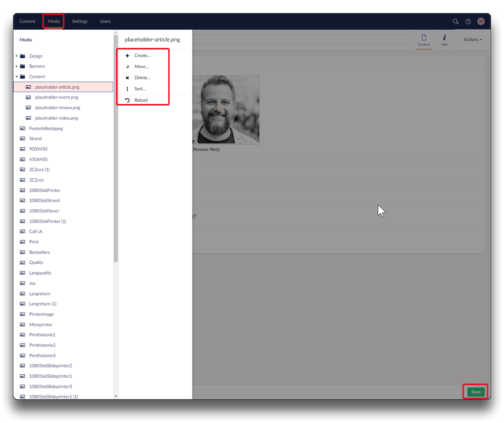Open the search magnifier icon
Screen dimensions: 504x423
pos(455,22)
